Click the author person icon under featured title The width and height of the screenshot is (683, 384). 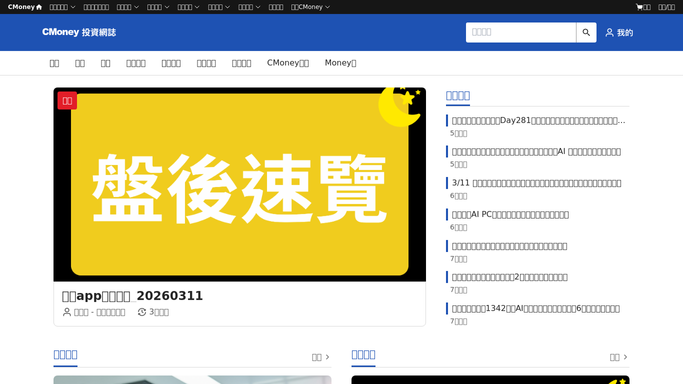pos(67,312)
